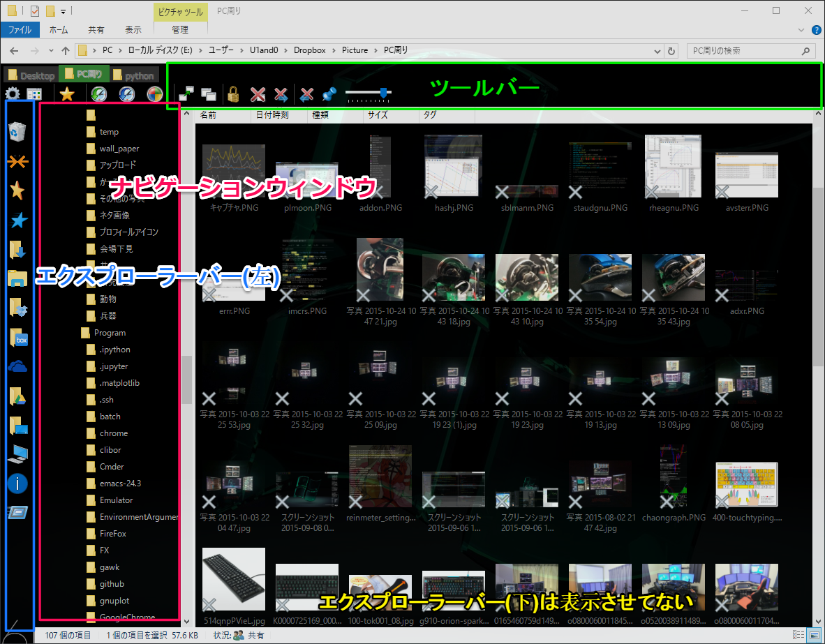
Task: Switch to the python tab
Action: tap(133, 76)
